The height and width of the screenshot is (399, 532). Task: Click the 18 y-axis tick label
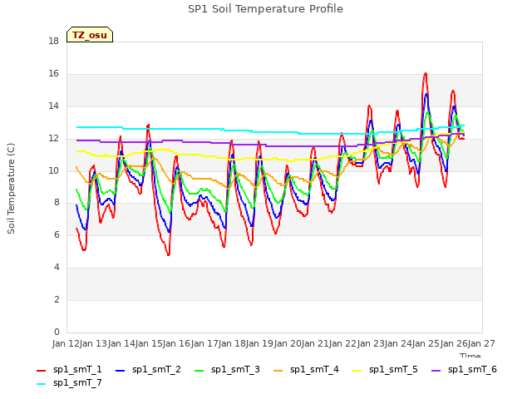pos(53,42)
